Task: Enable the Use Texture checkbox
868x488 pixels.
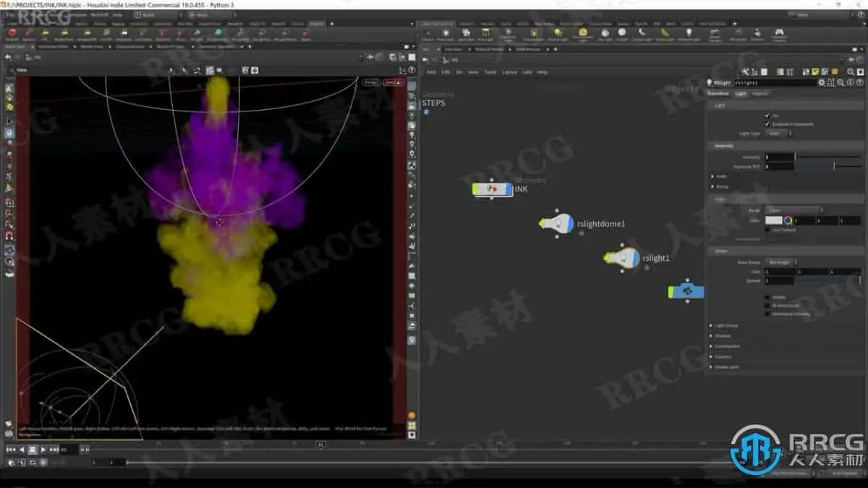Action: 767,229
